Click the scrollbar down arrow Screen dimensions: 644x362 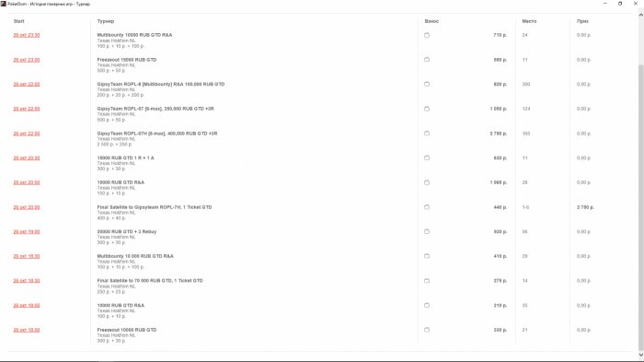pyautogui.click(x=640, y=355)
